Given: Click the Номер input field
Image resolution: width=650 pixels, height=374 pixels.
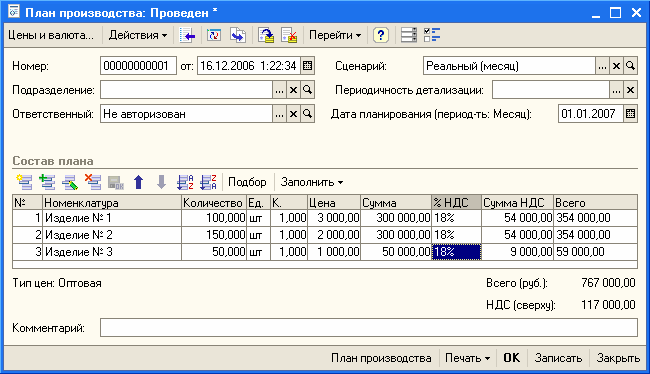Looking at the screenshot, I should [138, 66].
